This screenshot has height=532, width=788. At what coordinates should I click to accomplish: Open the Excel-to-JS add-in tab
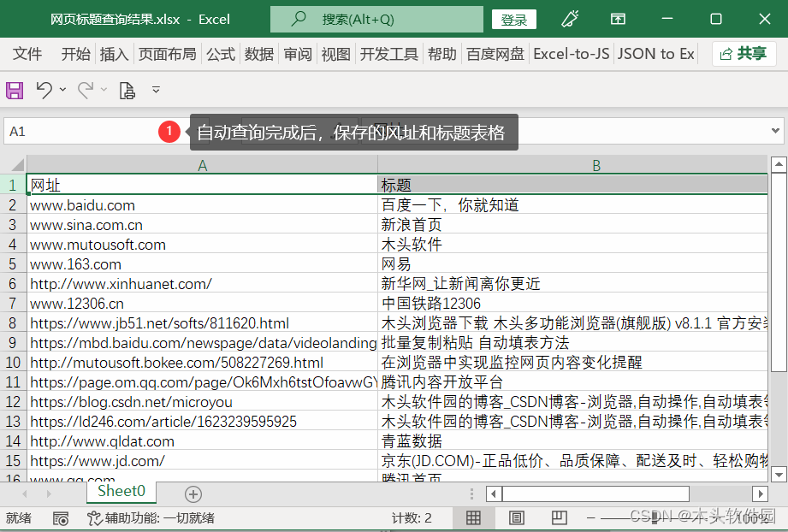pyautogui.click(x=572, y=54)
